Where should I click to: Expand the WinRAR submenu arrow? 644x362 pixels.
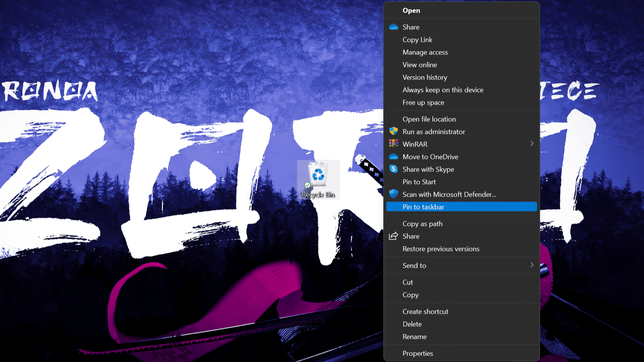[532, 144]
